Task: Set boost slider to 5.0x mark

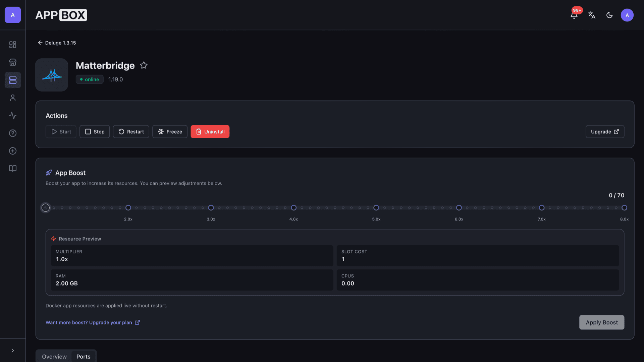Action: click(376, 208)
